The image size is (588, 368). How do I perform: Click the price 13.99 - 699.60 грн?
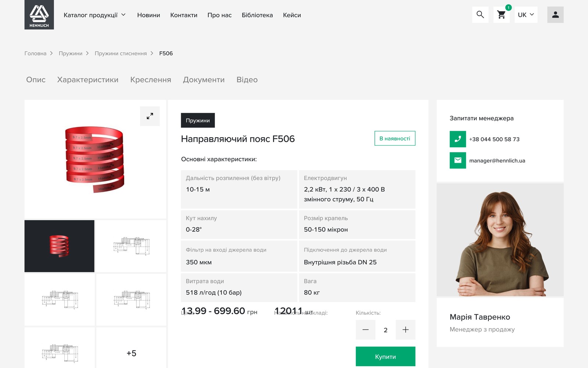click(x=219, y=311)
